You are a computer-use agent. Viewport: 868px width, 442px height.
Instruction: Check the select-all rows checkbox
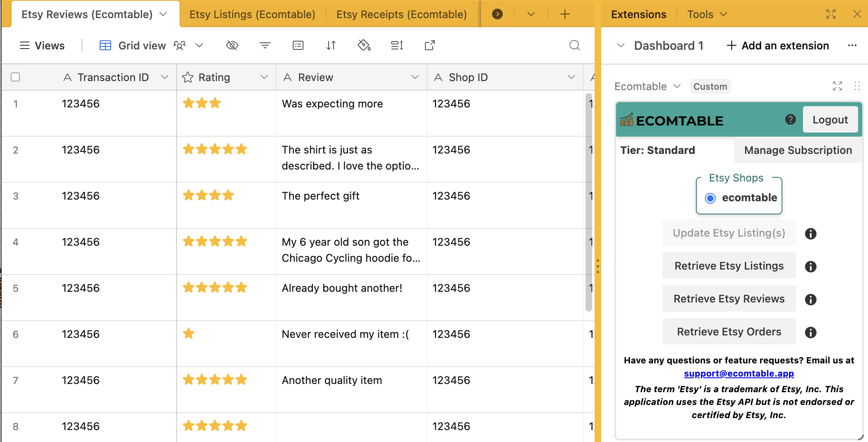15,77
